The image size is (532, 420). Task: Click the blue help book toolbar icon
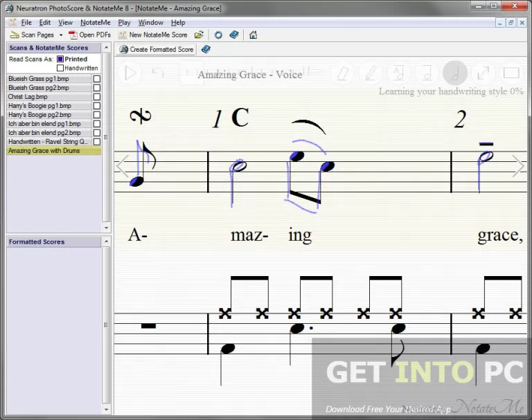[x=234, y=35]
